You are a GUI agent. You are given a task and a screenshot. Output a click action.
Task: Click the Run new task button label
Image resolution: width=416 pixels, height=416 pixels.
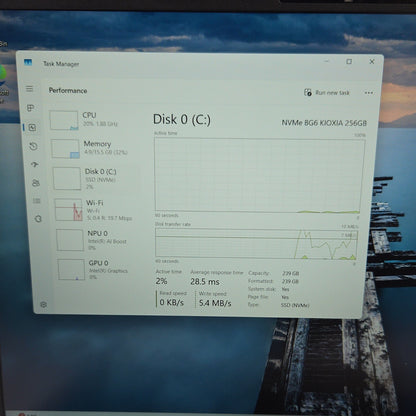click(x=332, y=93)
